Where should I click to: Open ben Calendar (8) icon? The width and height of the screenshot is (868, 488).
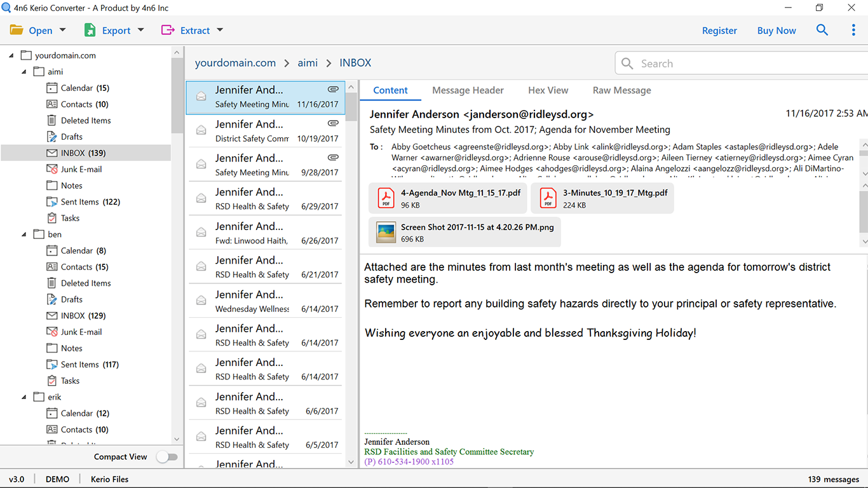[x=52, y=250]
